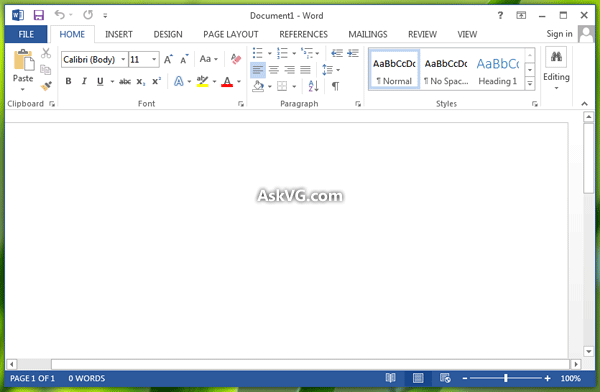
Task: Click the Ribbon Display Options icon
Action: coord(521,15)
